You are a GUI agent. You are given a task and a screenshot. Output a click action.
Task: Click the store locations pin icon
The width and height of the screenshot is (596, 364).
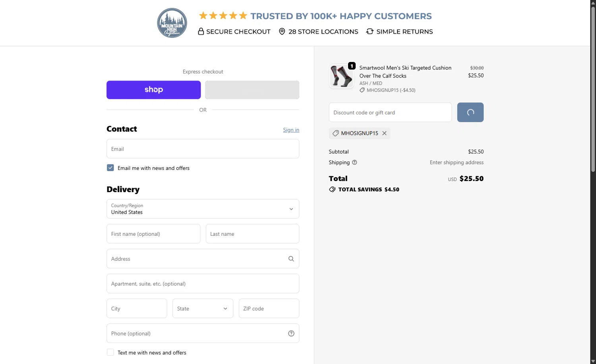pyautogui.click(x=282, y=32)
